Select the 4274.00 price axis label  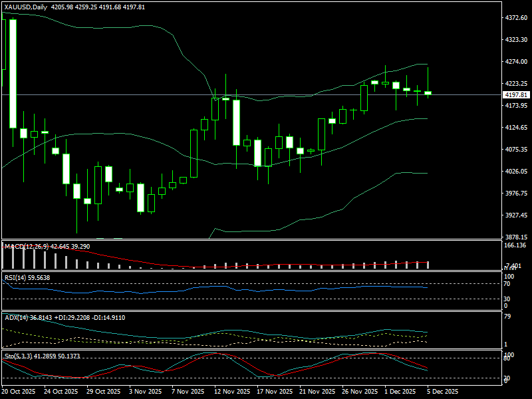pyautogui.click(x=516, y=62)
